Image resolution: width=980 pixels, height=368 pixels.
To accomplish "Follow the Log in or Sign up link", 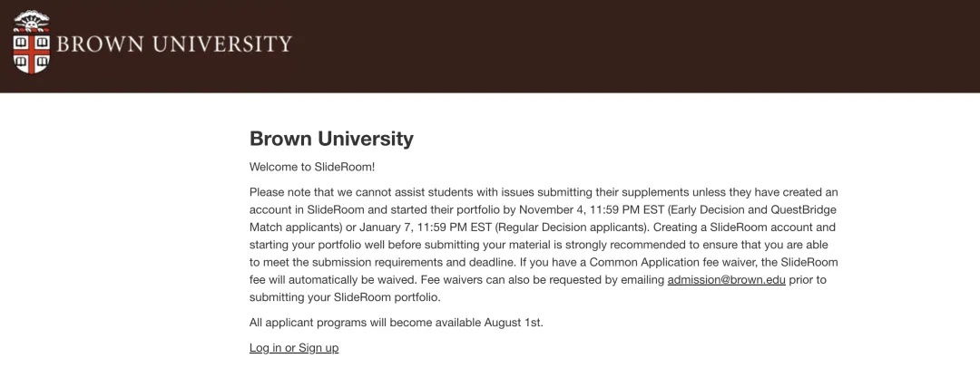I will coord(294,348).
